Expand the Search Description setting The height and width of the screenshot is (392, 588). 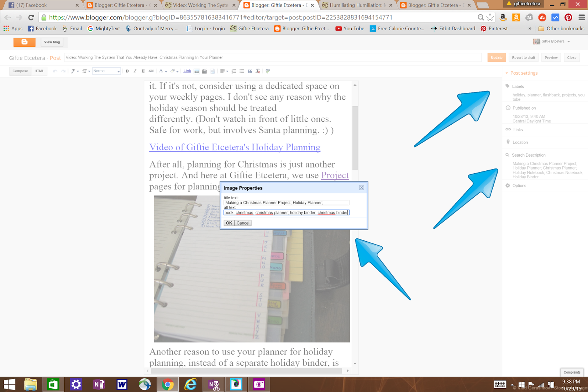(526, 155)
